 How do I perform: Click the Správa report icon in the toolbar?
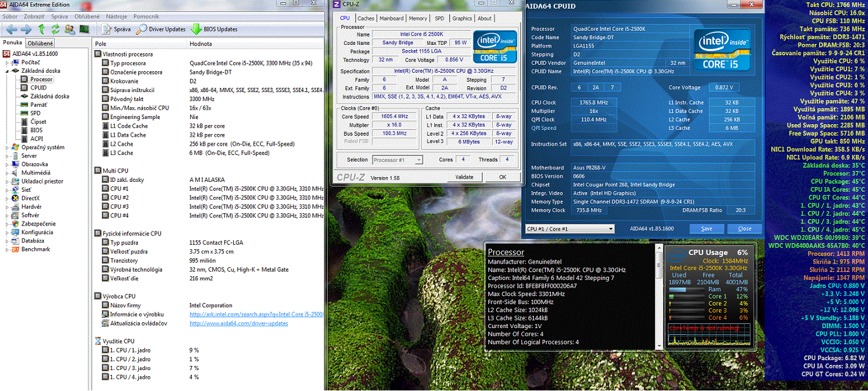(x=107, y=29)
